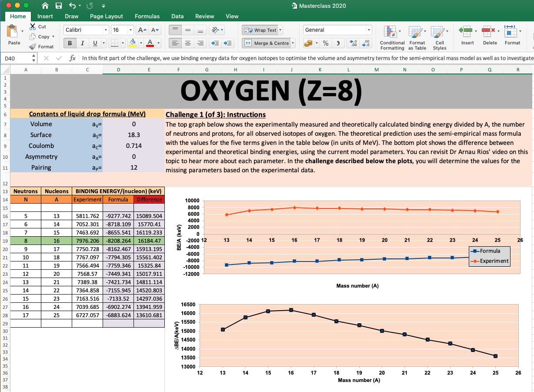Click the Format as Table button
The height and width of the screenshot is (392, 534).
pyautogui.click(x=417, y=35)
